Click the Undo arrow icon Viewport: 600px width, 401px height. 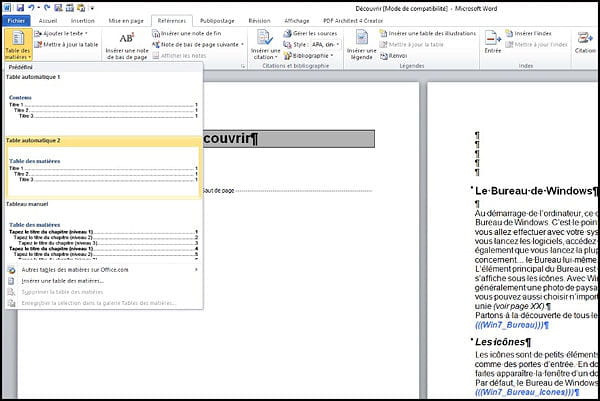tap(31, 8)
